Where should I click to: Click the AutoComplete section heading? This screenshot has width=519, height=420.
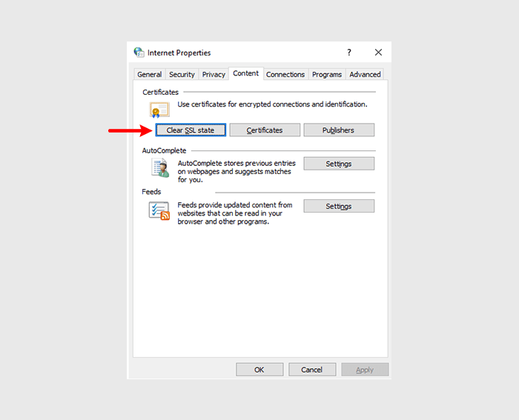click(164, 150)
